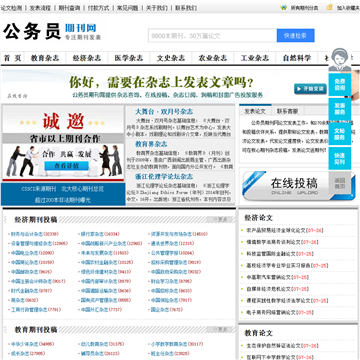Open the 工业杂志 navigation item
Screen dimensions: 360x360
tap(255, 58)
